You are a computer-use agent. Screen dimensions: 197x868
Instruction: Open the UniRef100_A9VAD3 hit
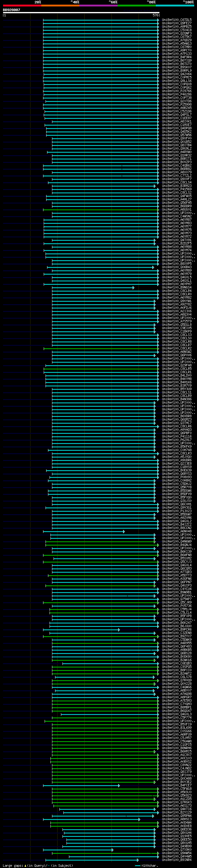(177, 430)
